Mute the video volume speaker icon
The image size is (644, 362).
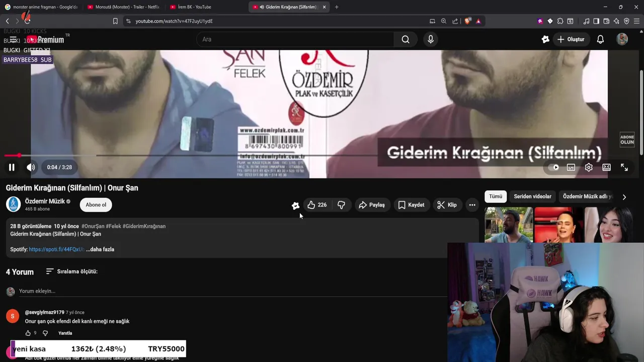tap(31, 167)
